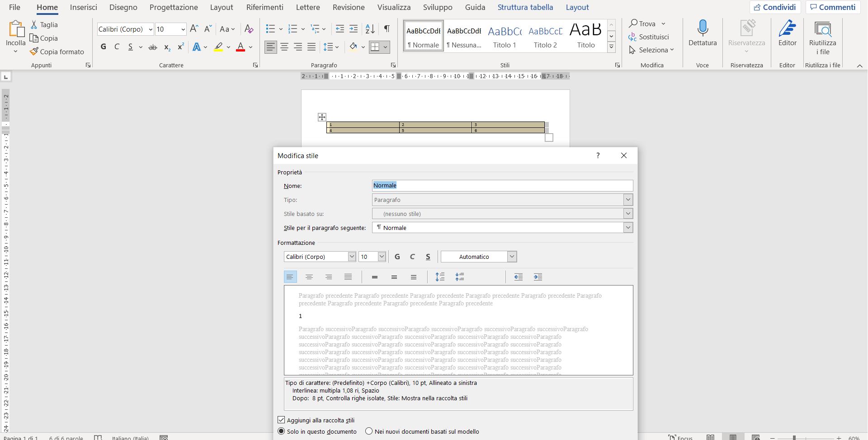Image resolution: width=868 pixels, height=440 pixels.
Task: Open the Calibri (Corpo) font dropdown in dialog
Action: pyautogui.click(x=352, y=257)
